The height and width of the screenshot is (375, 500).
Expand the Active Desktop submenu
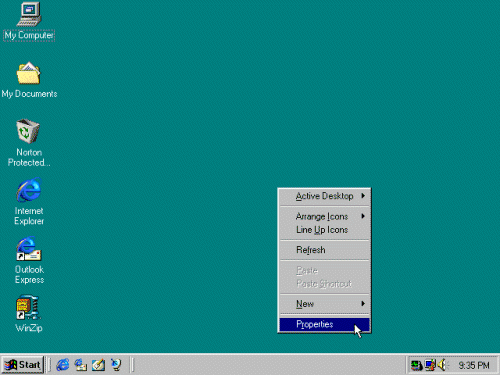coord(324,196)
